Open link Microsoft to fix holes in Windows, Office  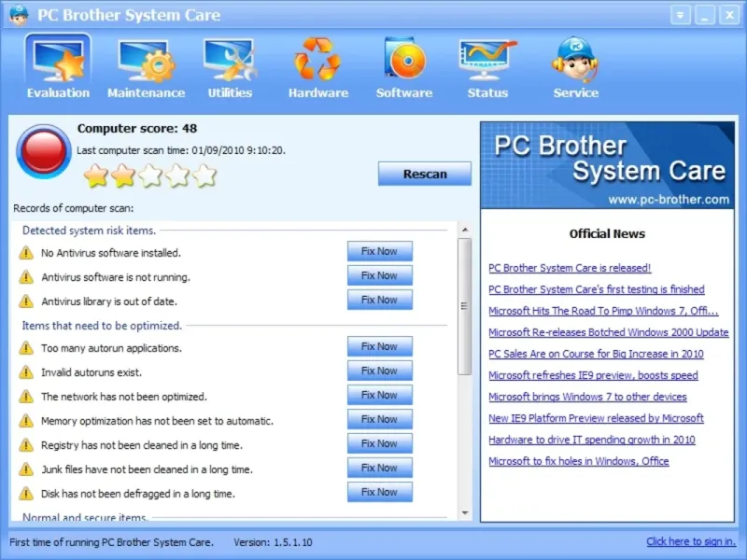pyautogui.click(x=579, y=461)
